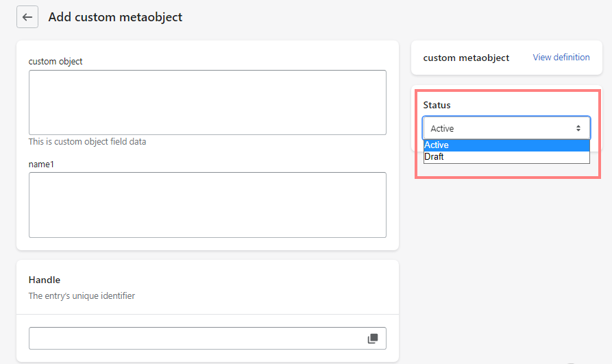This screenshot has height=364, width=612.
Task: Focus the custom object text area
Action: 207,102
